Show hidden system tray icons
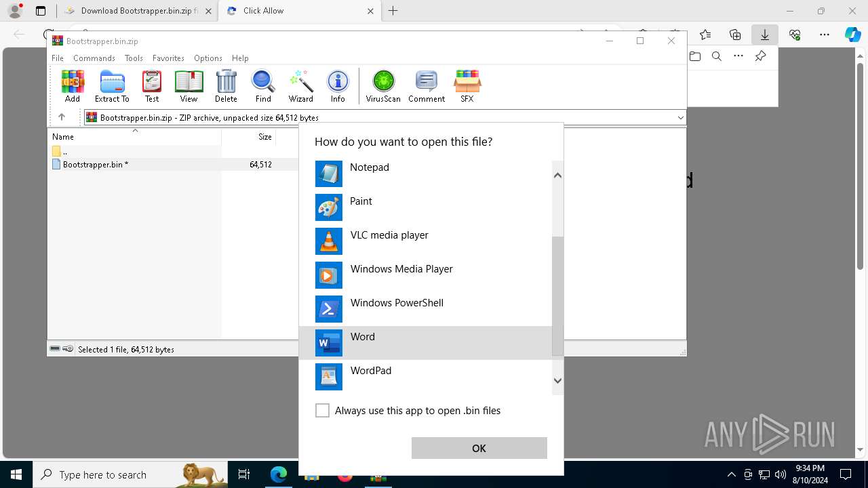The height and width of the screenshot is (488, 868). point(731,474)
